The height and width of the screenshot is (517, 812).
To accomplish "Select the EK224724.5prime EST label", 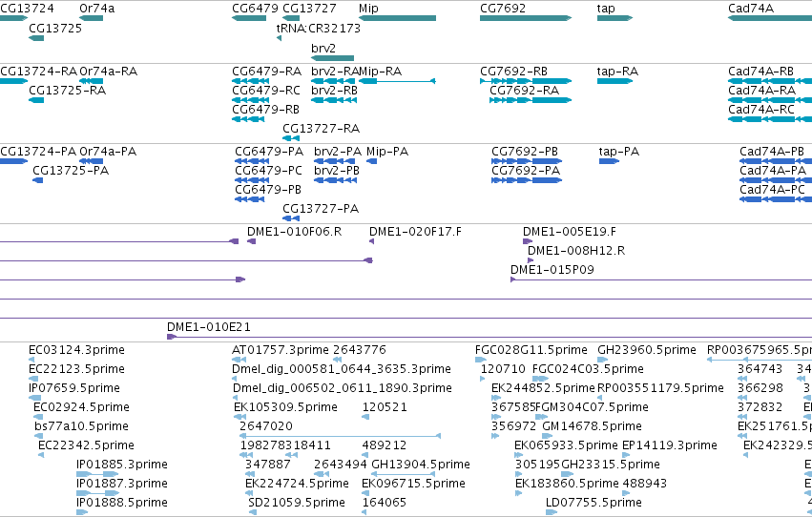I will (x=297, y=484).
